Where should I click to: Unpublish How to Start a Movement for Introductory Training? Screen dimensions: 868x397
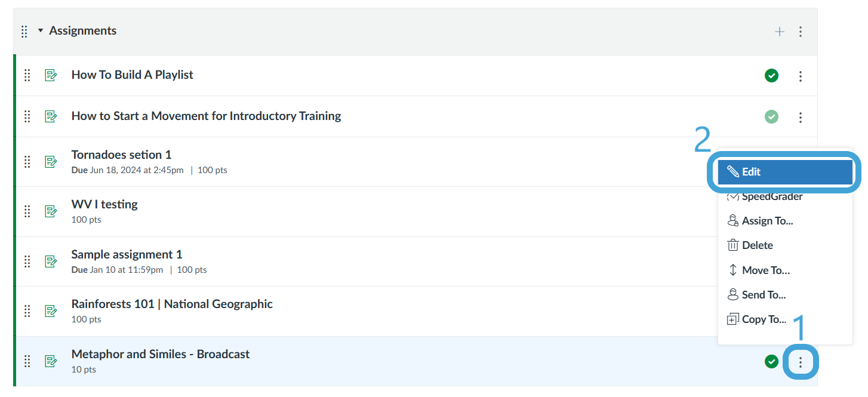coord(771,117)
